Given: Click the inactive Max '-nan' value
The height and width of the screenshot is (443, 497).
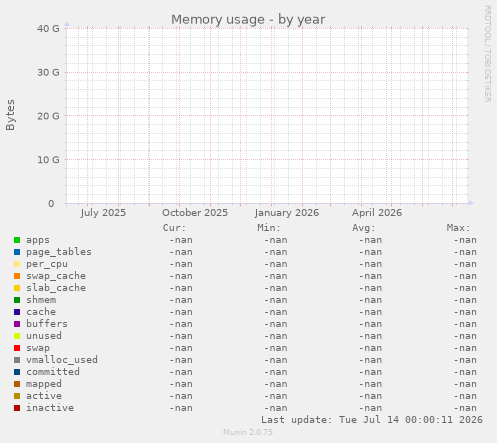Looking at the screenshot, I should (465, 408).
